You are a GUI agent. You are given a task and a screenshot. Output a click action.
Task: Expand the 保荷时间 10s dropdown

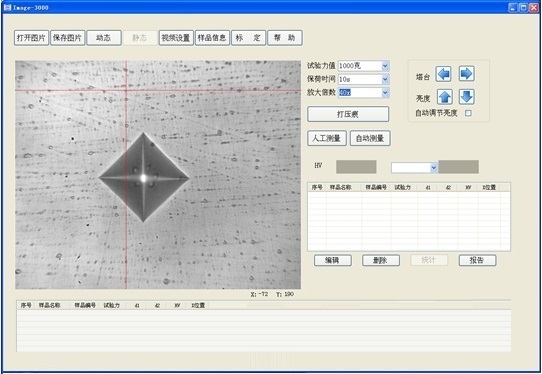click(x=385, y=79)
